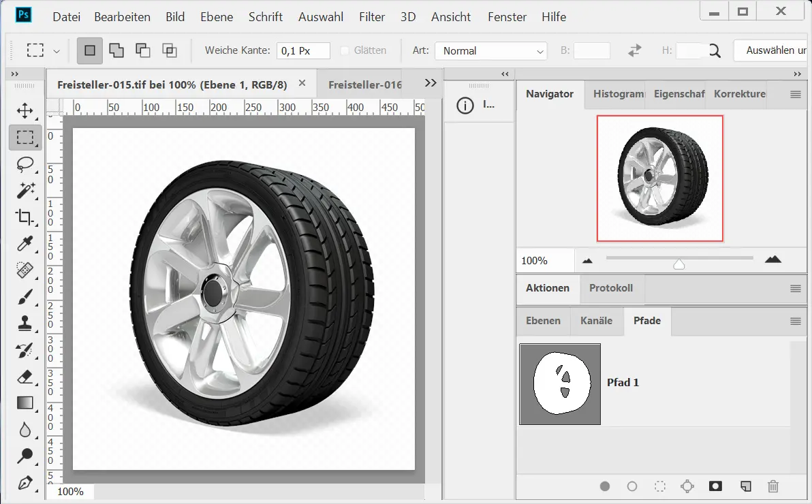Open the Art dropdown set to Normal
812x504 pixels.
click(492, 51)
